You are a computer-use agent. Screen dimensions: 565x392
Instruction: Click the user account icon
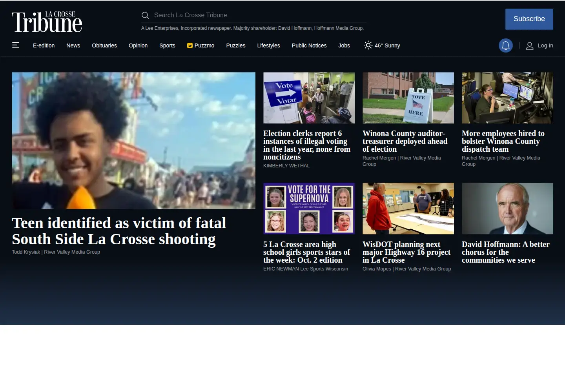coord(530,46)
